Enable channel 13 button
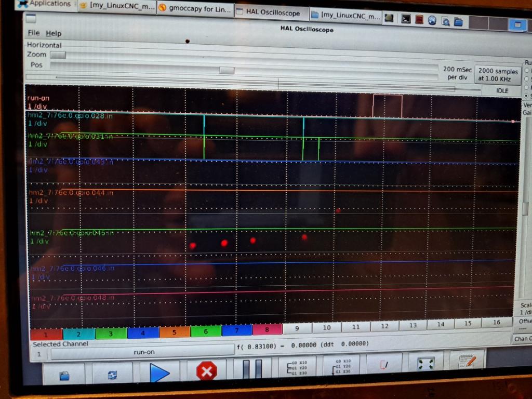The image size is (532, 399). (413, 325)
